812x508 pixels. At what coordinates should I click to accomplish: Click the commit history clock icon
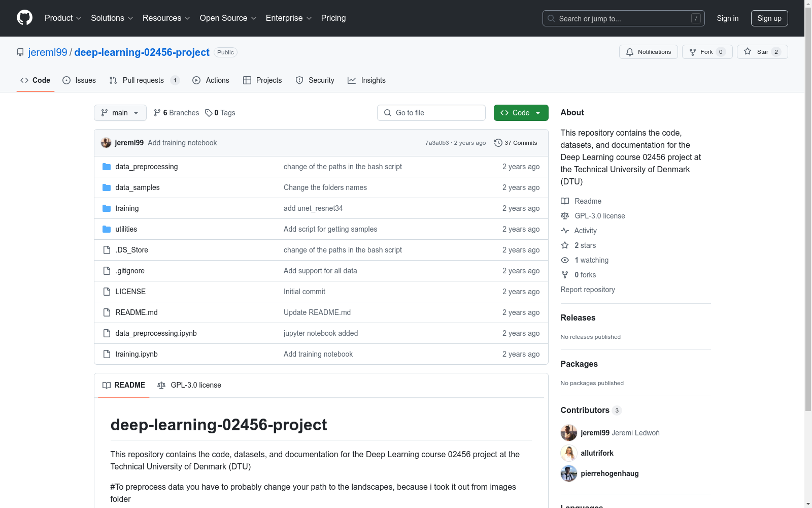pos(498,143)
